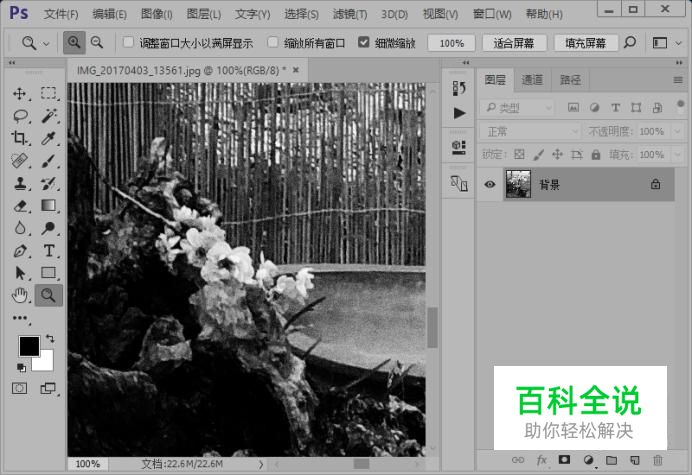The image size is (692, 475).
Task: Select the Eraser tool
Action: (x=19, y=206)
